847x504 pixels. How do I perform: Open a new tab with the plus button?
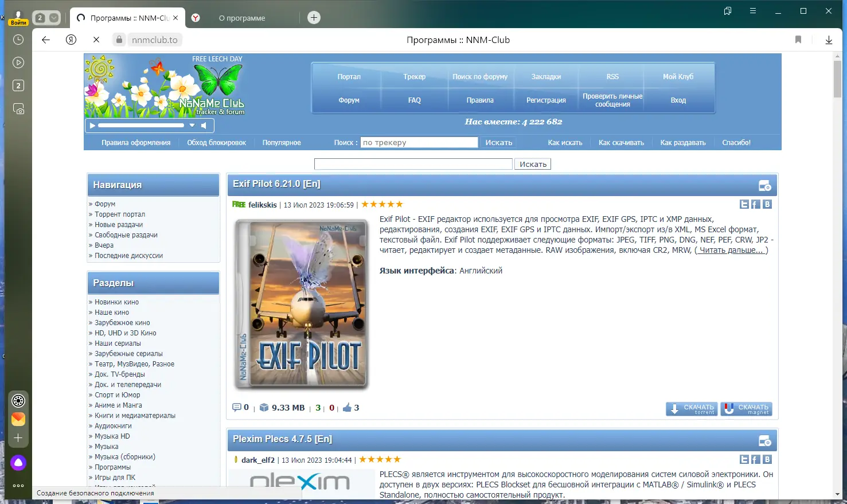click(x=314, y=18)
